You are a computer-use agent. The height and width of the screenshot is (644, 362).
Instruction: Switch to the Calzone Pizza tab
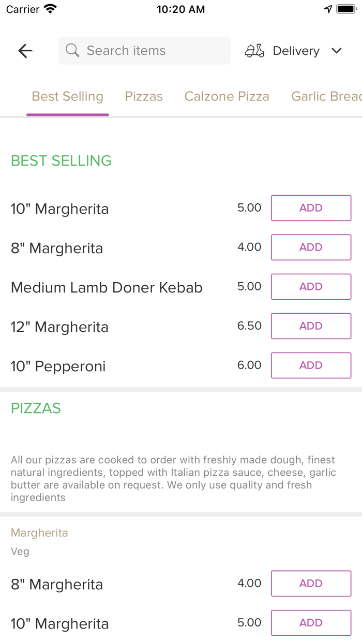[x=227, y=96]
